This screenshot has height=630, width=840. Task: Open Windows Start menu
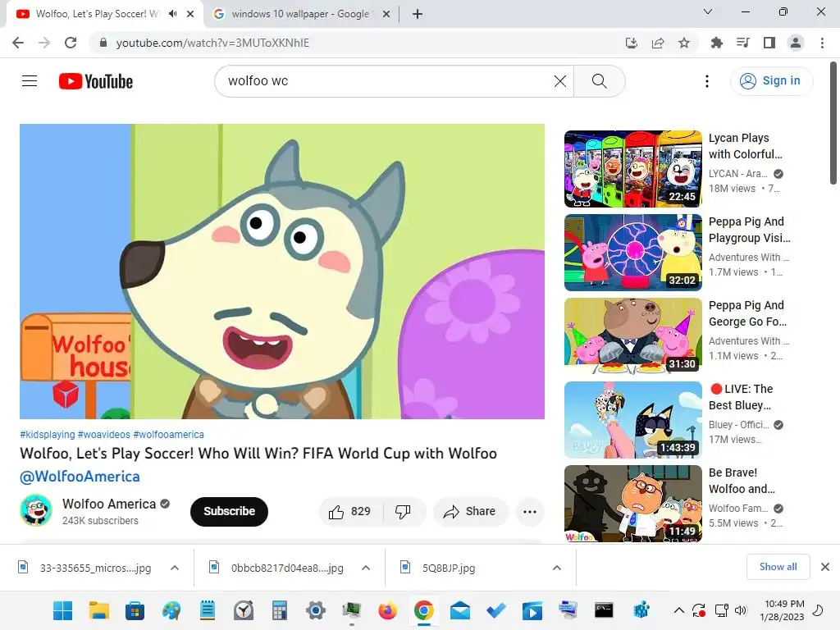62,610
